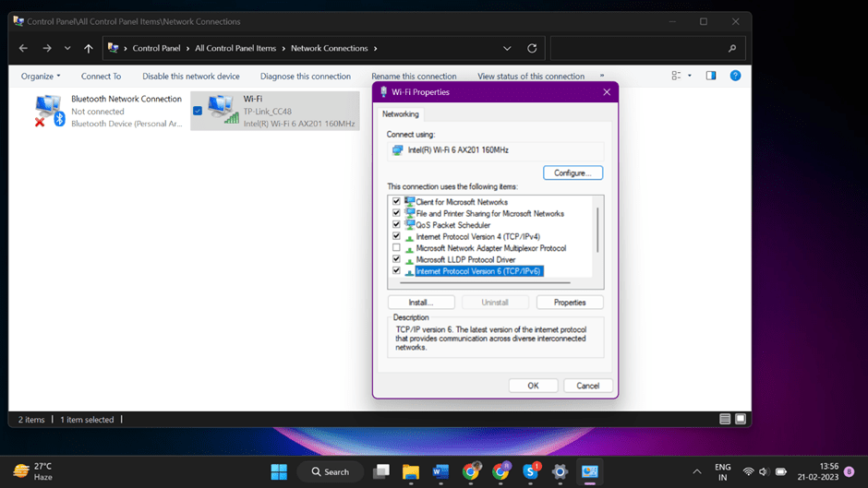Image resolution: width=868 pixels, height=488 pixels.
Task: Close the Wi-Fi Properties dialog
Action: pyautogui.click(x=607, y=92)
